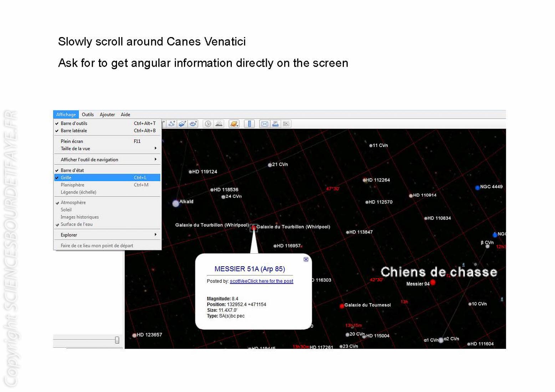Click the historical imagery clock icon
This screenshot has width=555, height=392.
[208, 124]
